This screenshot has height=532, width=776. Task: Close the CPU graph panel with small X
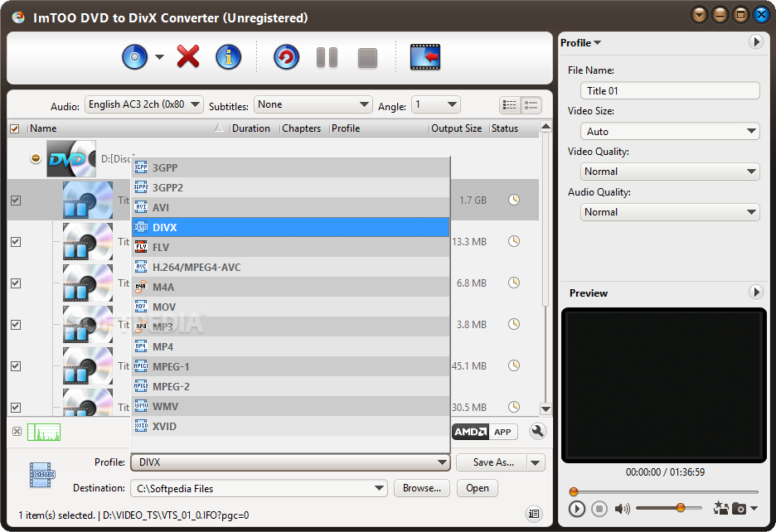(x=17, y=432)
